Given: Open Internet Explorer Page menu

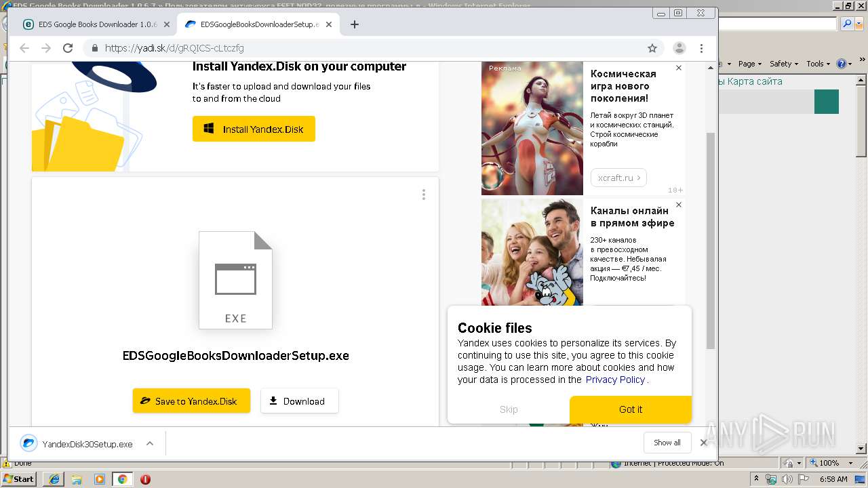Looking at the screenshot, I should 749,64.
